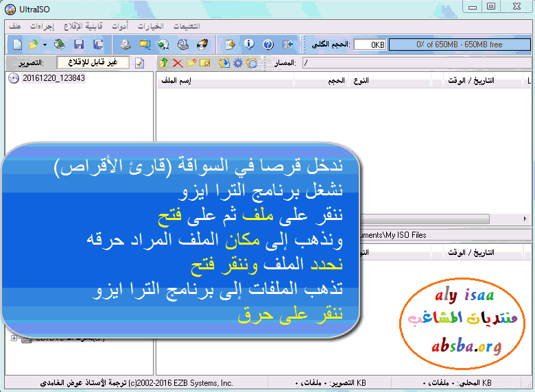Click the 0% of 650MB capacity bar

(459, 45)
